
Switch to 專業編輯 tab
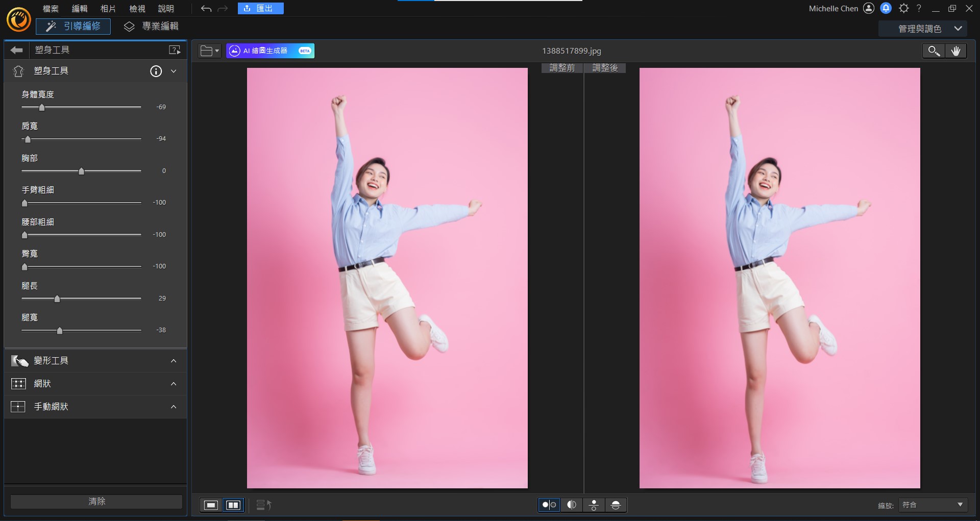coord(152,27)
